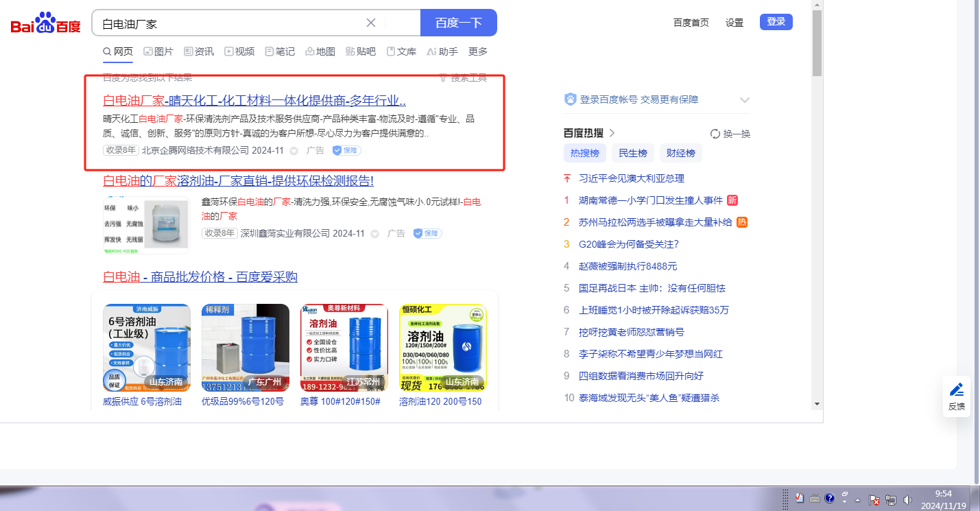Switch to the 财经榜 tab
This screenshot has width=980, height=511.
(x=681, y=153)
